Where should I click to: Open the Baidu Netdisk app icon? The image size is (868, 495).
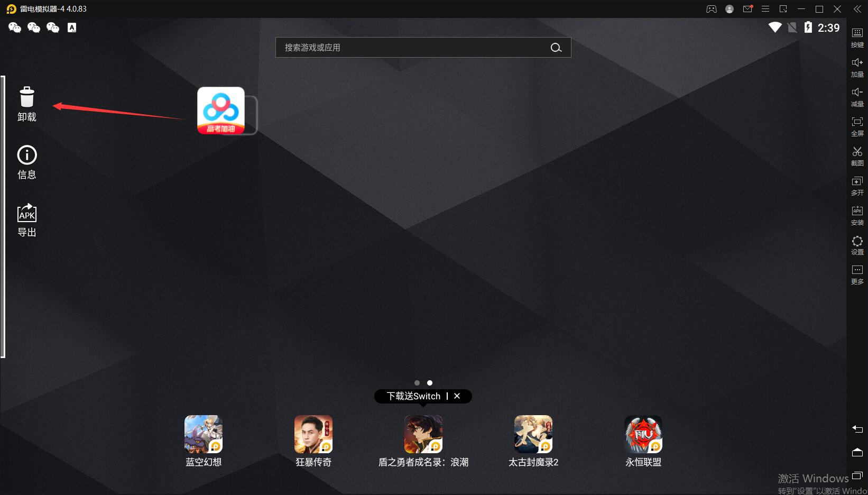tap(221, 111)
